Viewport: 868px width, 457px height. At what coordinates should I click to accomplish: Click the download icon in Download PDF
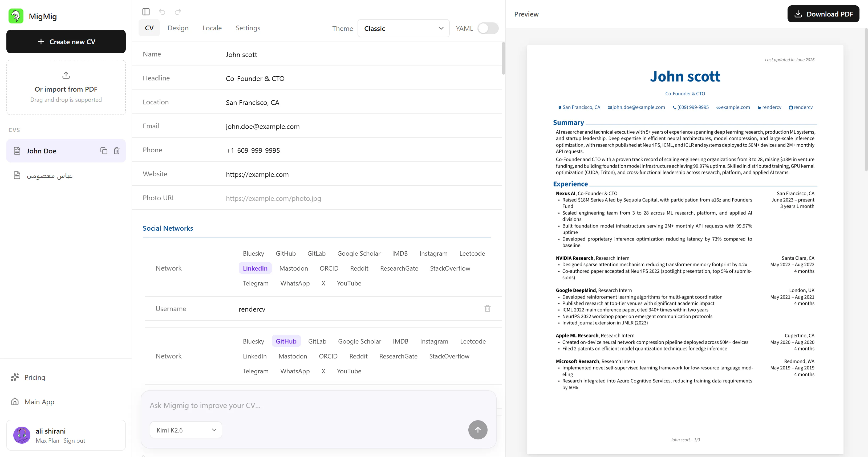click(798, 14)
